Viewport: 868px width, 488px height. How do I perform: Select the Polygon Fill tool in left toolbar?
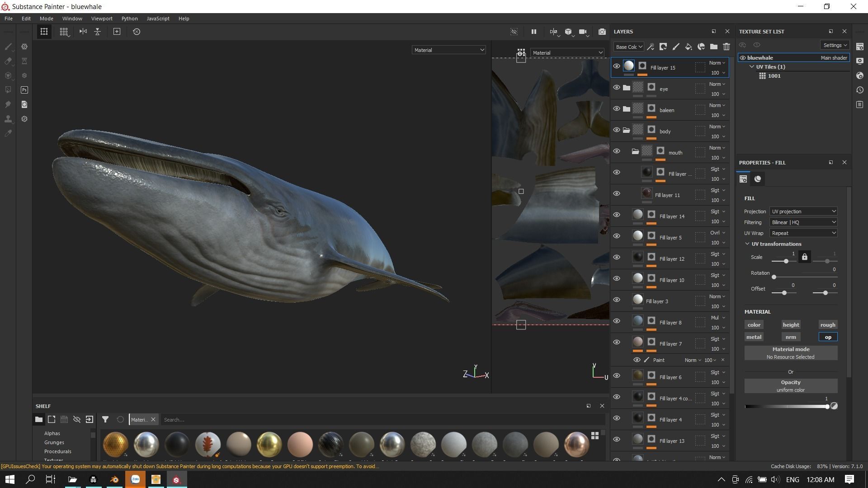click(8, 90)
